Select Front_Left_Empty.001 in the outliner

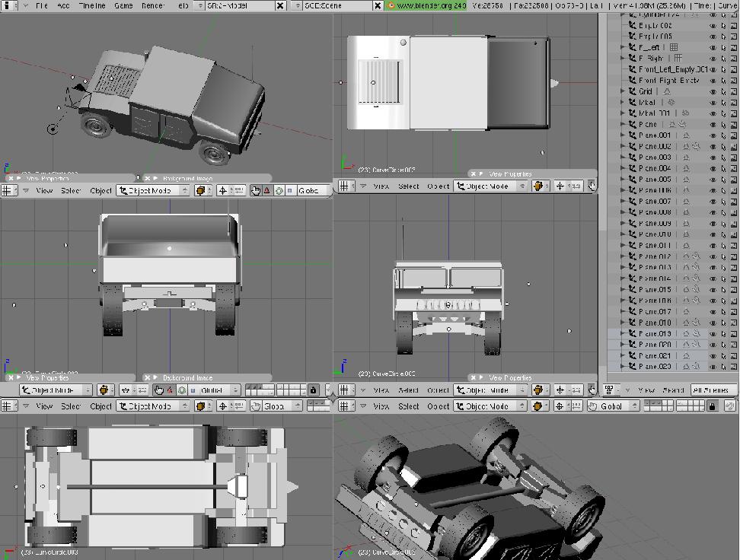[673, 69]
